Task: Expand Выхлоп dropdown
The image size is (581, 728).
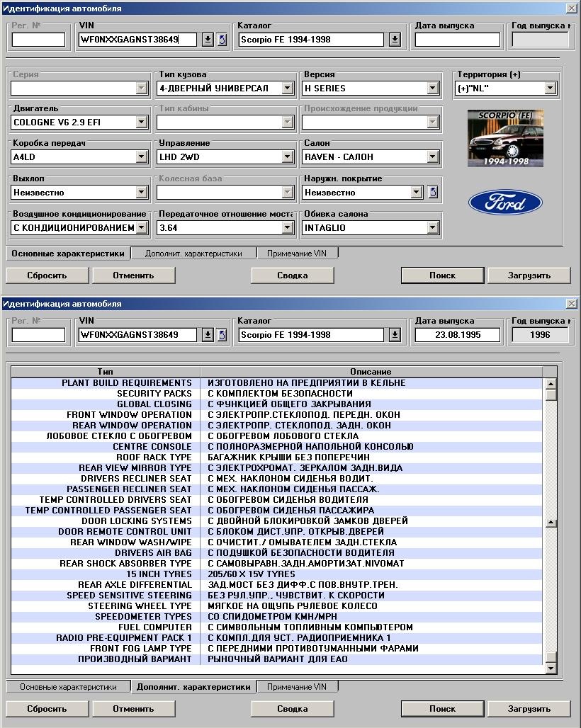Action: [142, 192]
